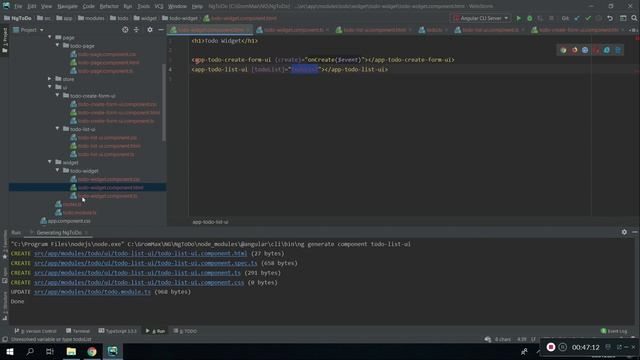Open in Chrome browser preview icon
Screen dimensions: 640x360
[x=564, y=50]
